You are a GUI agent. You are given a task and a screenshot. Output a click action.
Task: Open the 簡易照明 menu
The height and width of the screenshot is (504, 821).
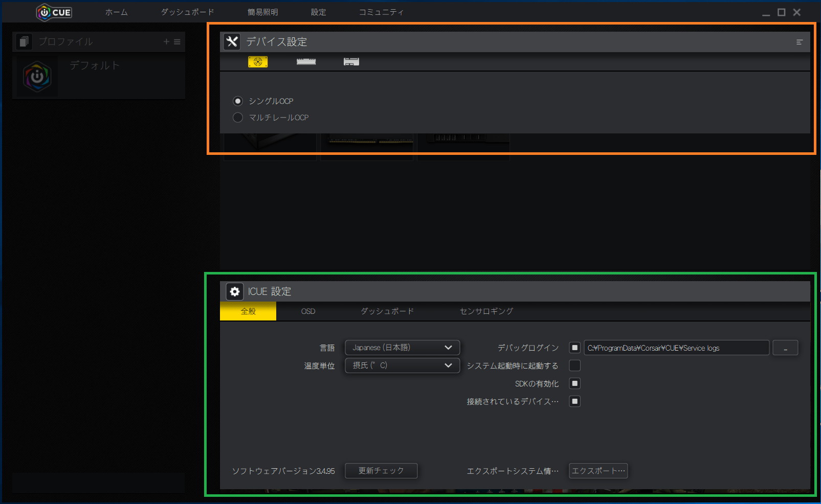[x=263, y=12]
